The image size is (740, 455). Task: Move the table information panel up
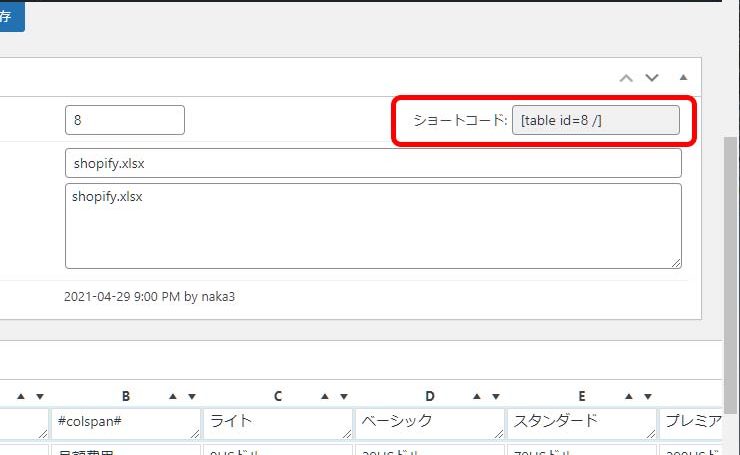tap(627, 77)
